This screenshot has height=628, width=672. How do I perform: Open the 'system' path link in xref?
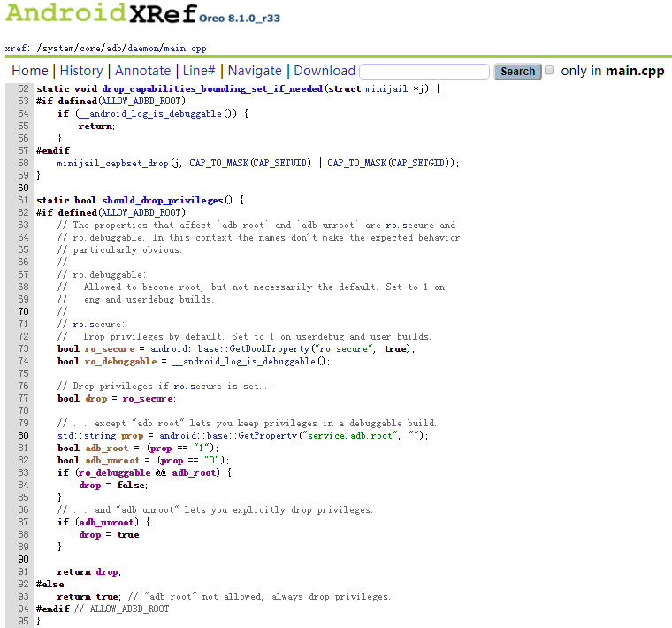coord(57,48)
